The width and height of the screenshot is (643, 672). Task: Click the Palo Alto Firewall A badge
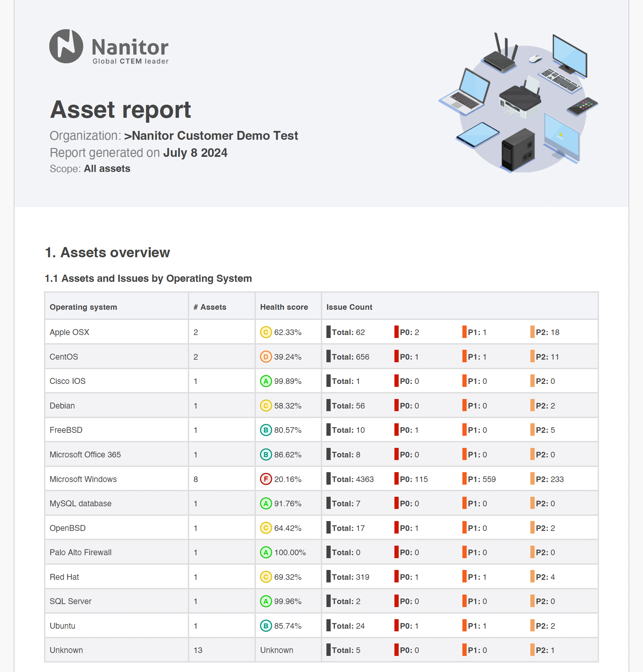tap(266, 552)
